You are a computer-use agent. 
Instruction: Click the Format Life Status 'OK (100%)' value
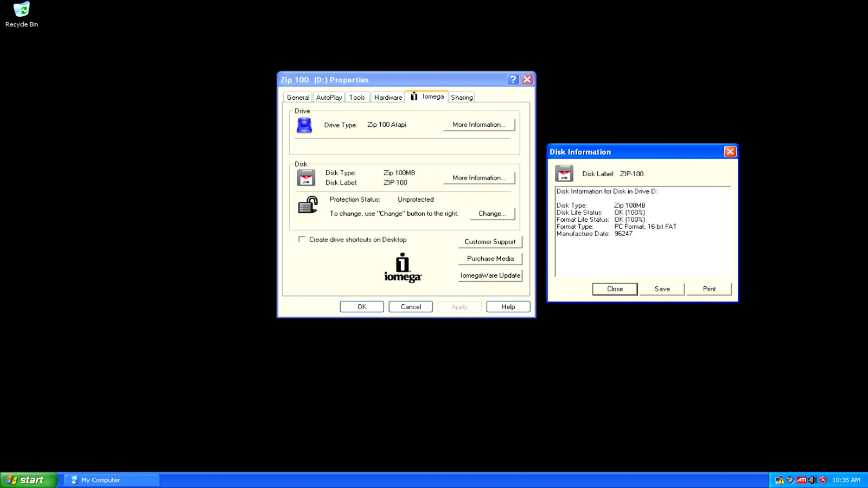[629, 220]
